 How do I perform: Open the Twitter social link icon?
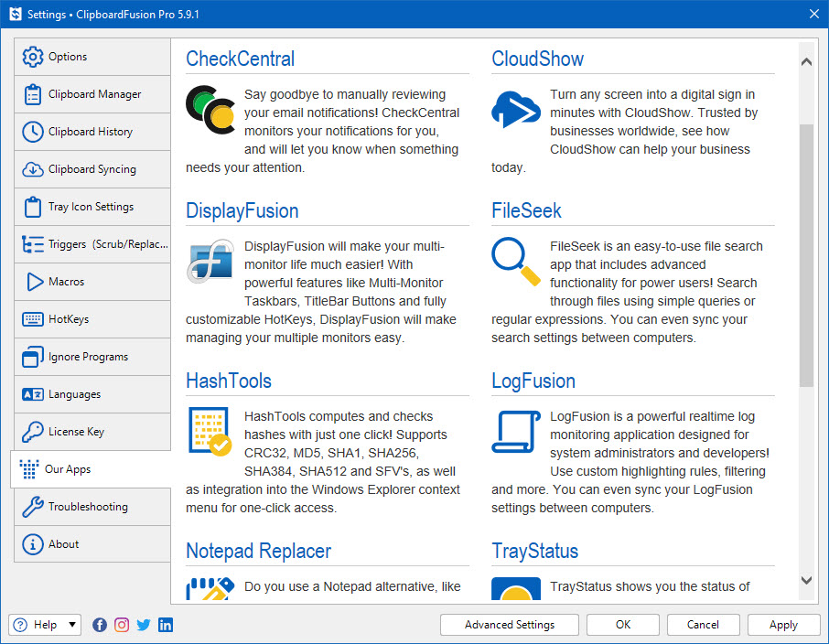coord(144,625)
